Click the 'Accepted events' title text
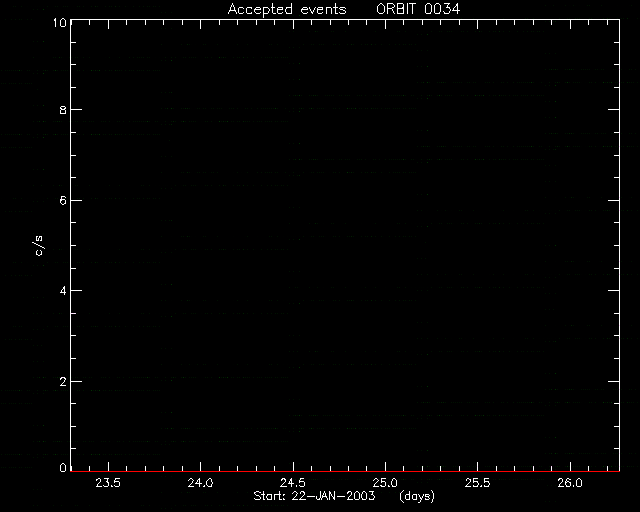This screenshot has width=640, height=512. [x=287, y=9]
